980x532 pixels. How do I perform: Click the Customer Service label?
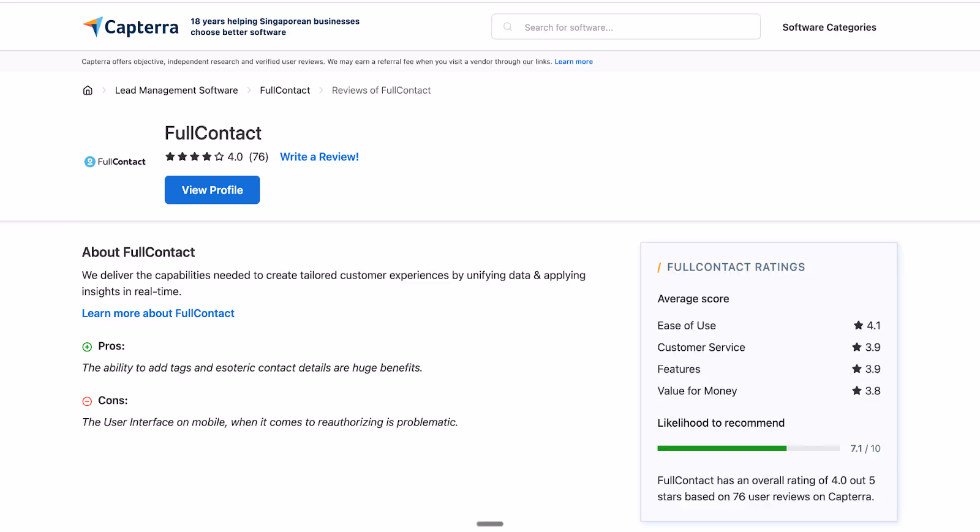pyautogui.click(x=701, y=347)
